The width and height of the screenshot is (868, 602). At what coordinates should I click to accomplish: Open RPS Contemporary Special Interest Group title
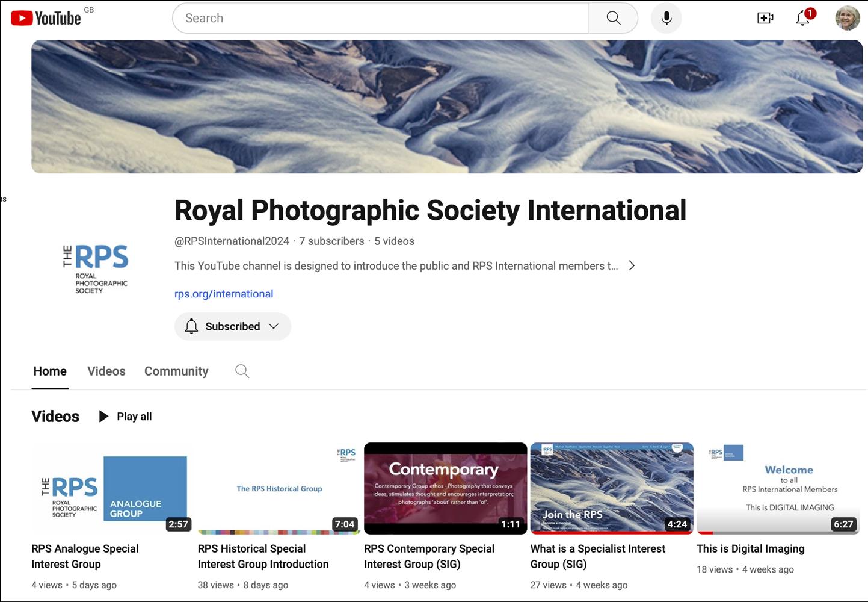429,556
